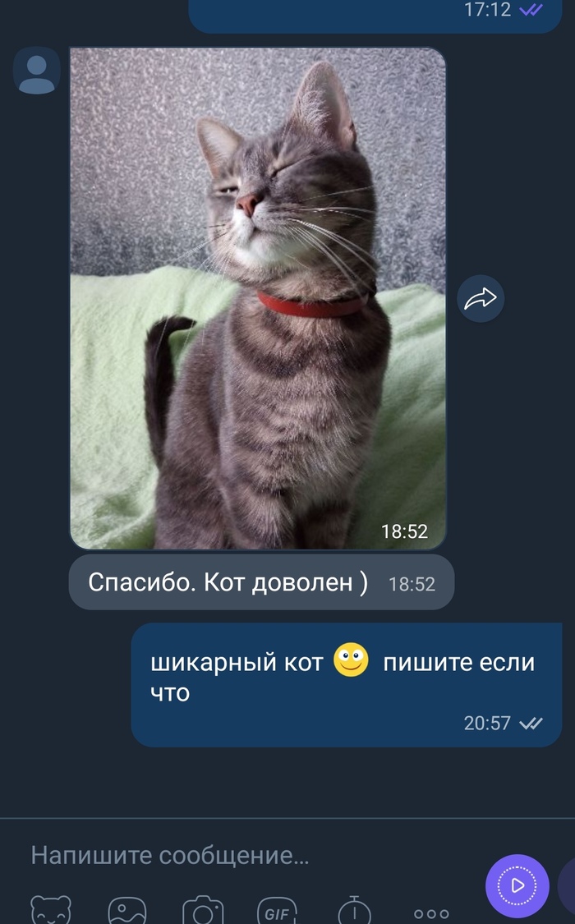Launch the camera from the message toolbar
Viewport: 575px width, 924px height.
(203, 910)
